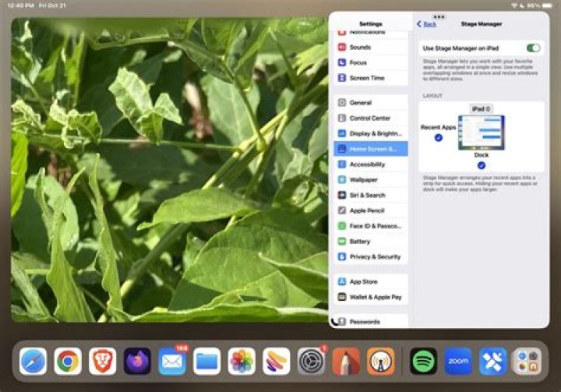Screen dimensions: 561x392
Task: Tap the three-dot multitasking control on Settings window
Action: (x=439, y=16)
